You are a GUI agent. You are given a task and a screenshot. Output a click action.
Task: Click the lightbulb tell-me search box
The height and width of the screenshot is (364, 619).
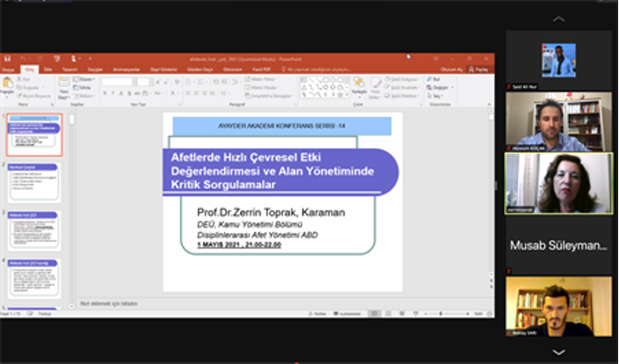(x=316, y=69)
